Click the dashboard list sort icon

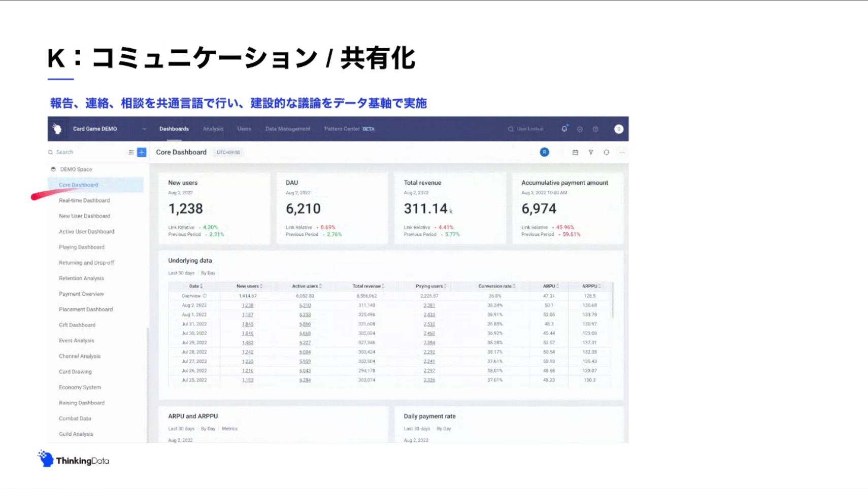[131, 152]
